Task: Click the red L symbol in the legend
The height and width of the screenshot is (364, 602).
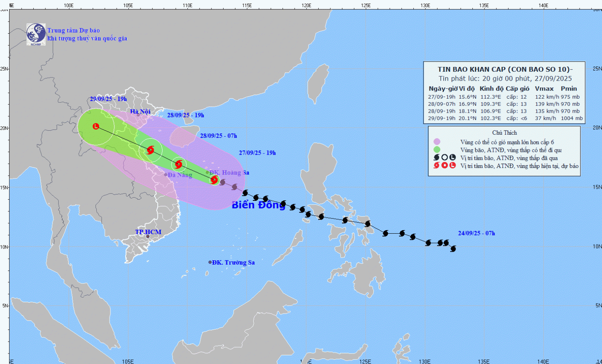Action: point(452,166)
